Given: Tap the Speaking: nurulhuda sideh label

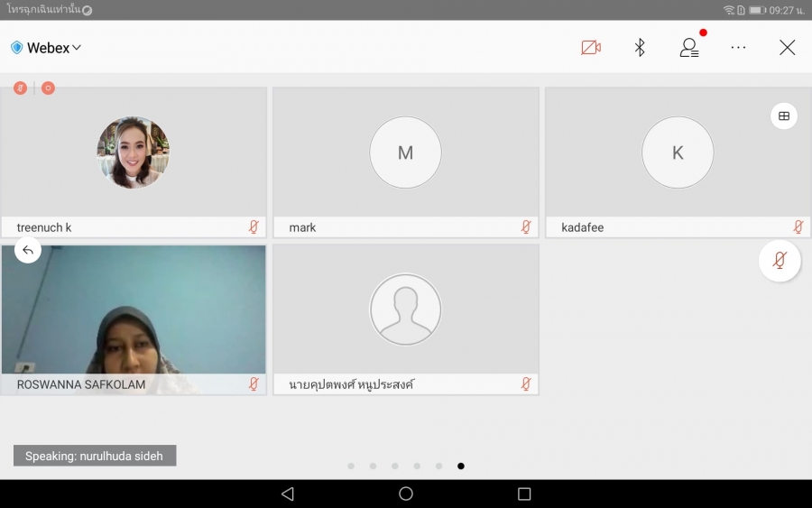Looking at the screenshot, I should 95,456.
